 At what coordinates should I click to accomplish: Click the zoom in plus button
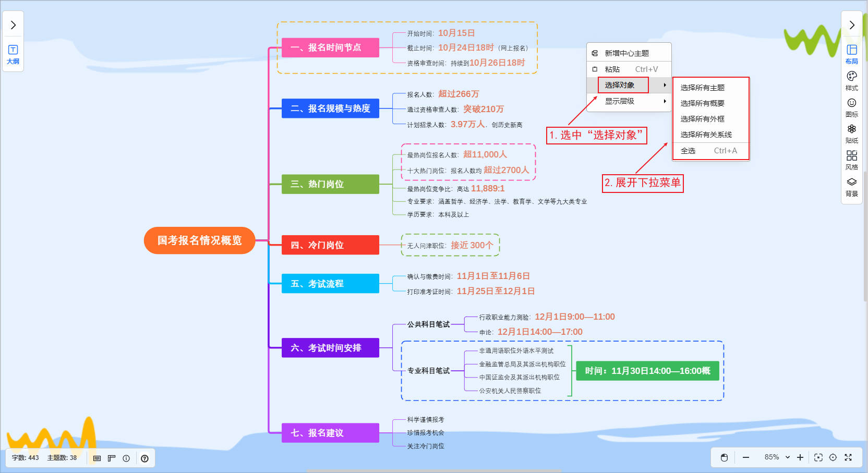pyautogui.click(x=800, y=457)
